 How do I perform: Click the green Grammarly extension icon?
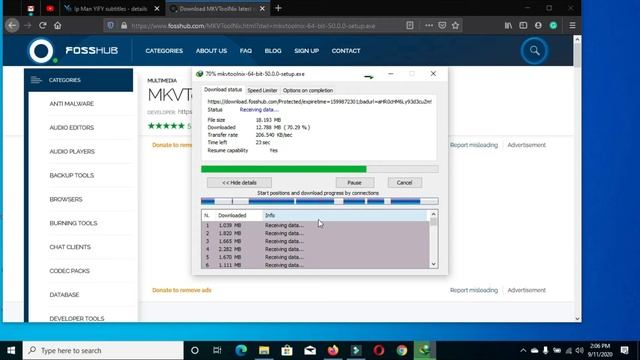553,25
